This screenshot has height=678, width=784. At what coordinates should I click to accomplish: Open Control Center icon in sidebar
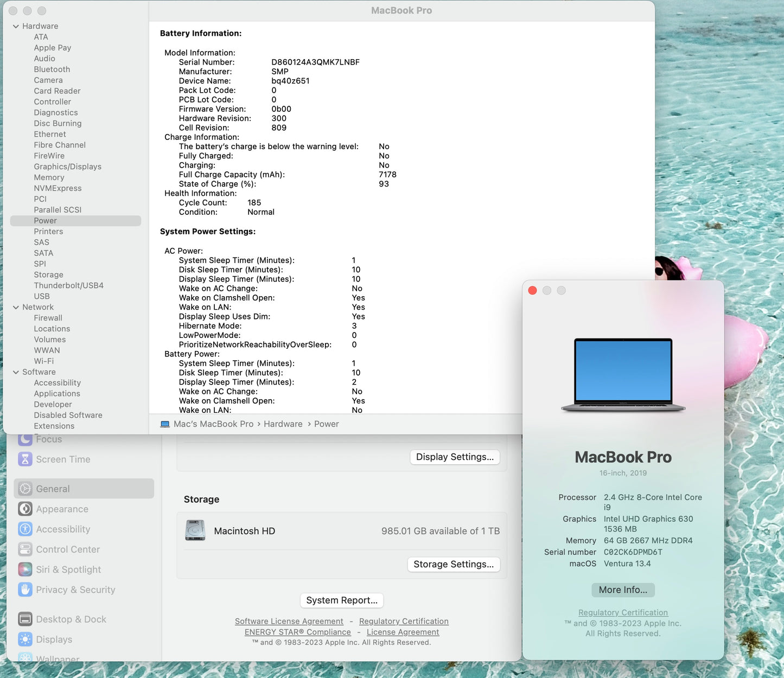25,549
